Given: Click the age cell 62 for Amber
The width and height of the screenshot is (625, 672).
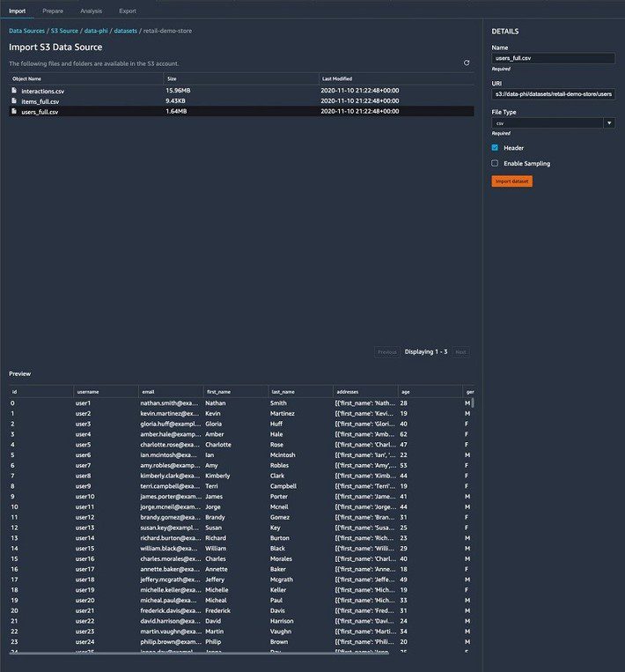Looking at the screenshot, I should tap(403, 434).
